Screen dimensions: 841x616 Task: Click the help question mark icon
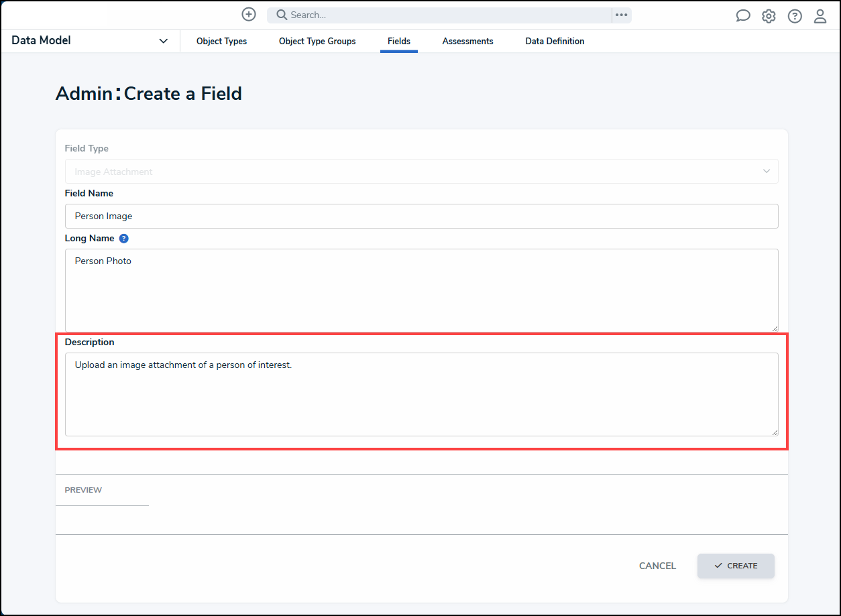click(x=795, y=16)
